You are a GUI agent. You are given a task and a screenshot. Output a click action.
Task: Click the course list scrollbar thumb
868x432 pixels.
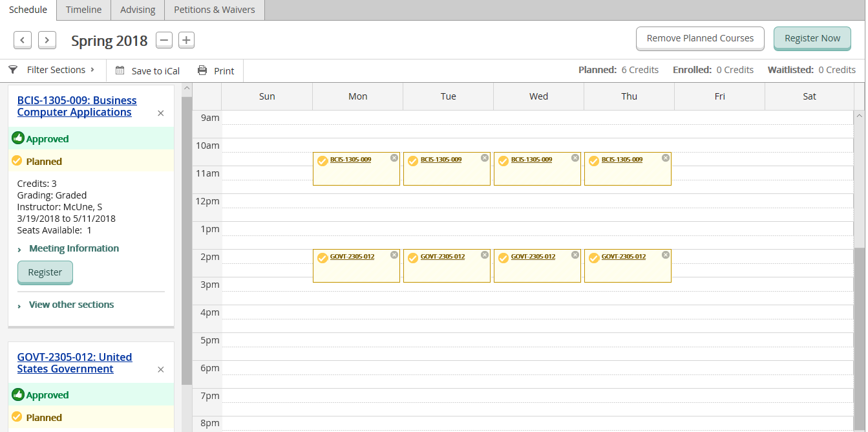click(187, 241)
